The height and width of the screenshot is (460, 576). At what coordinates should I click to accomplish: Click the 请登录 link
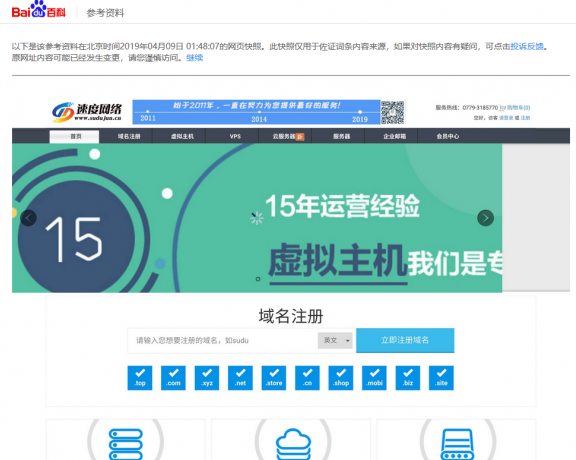click(506, 118)
